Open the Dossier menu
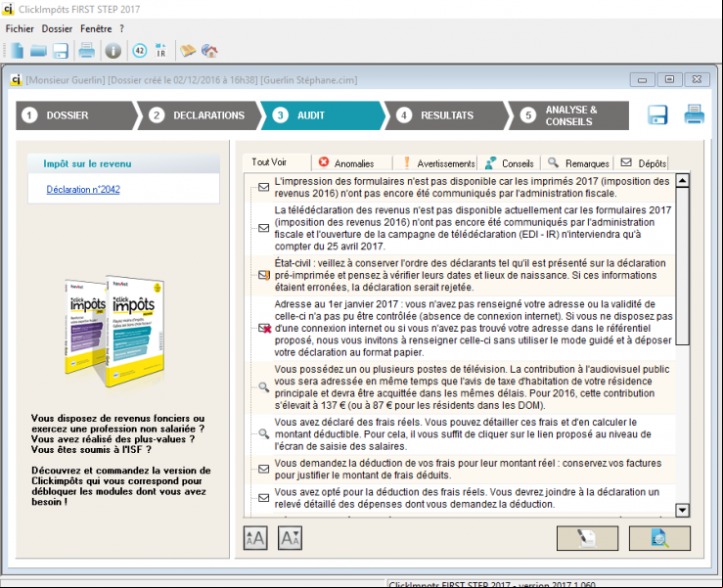The height and width of the screenshot is (588, 723). point(57,28)
